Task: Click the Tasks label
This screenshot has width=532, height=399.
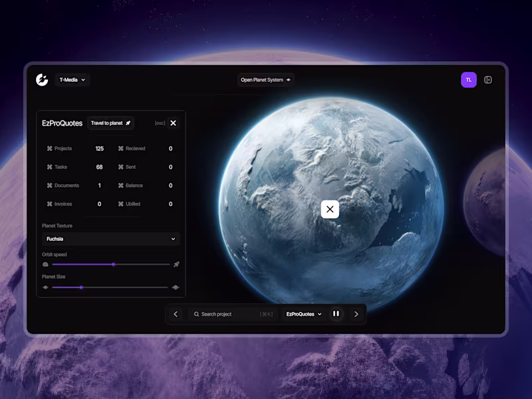Action: coord(61,167)
